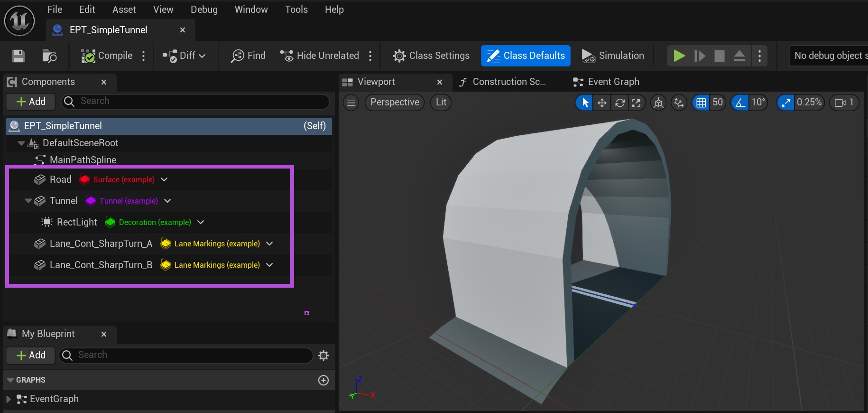Switch to the Construction Script tab

[x=503, y=82]
